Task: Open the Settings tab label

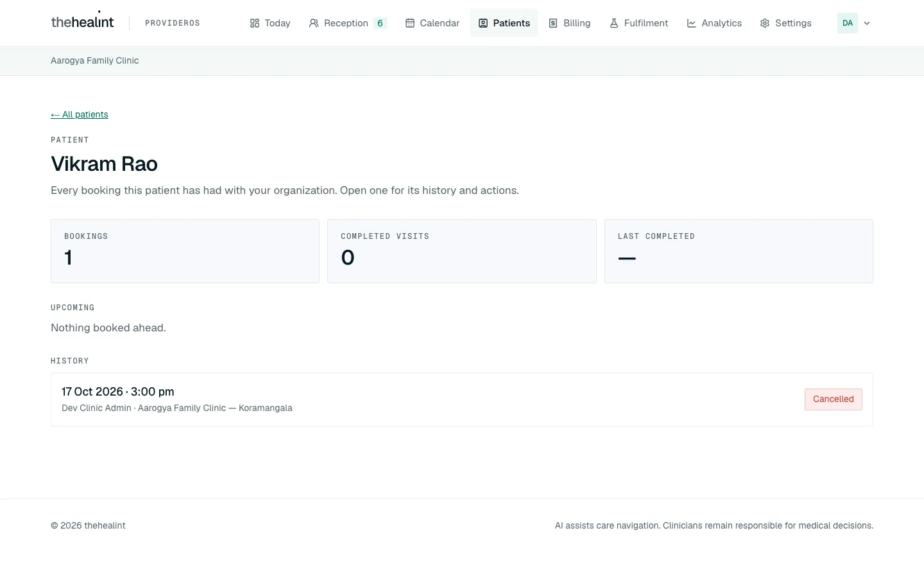Action: tap(793, 23)
